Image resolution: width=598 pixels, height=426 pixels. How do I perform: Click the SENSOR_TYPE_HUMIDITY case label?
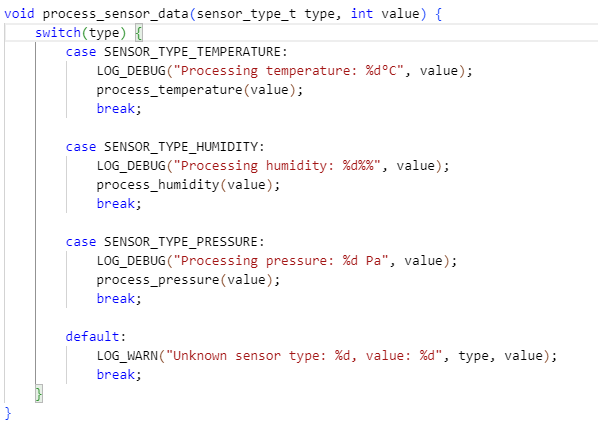[165, 147]
